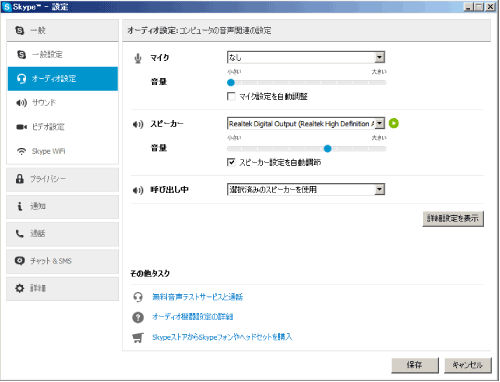Click headset icon of オーディオ設定
This screenshot has height=382, width=500.
tap(21, 79)
